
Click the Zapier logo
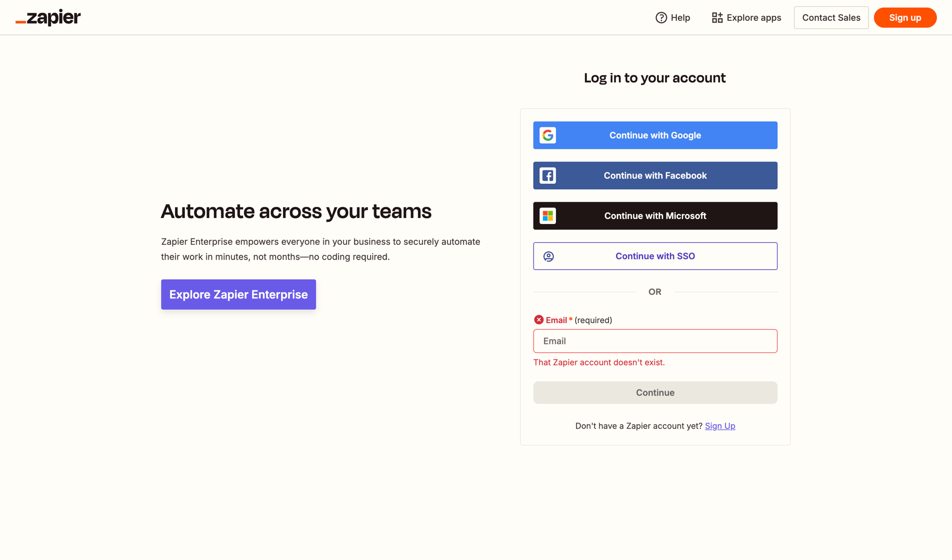[x=48, y=17]
